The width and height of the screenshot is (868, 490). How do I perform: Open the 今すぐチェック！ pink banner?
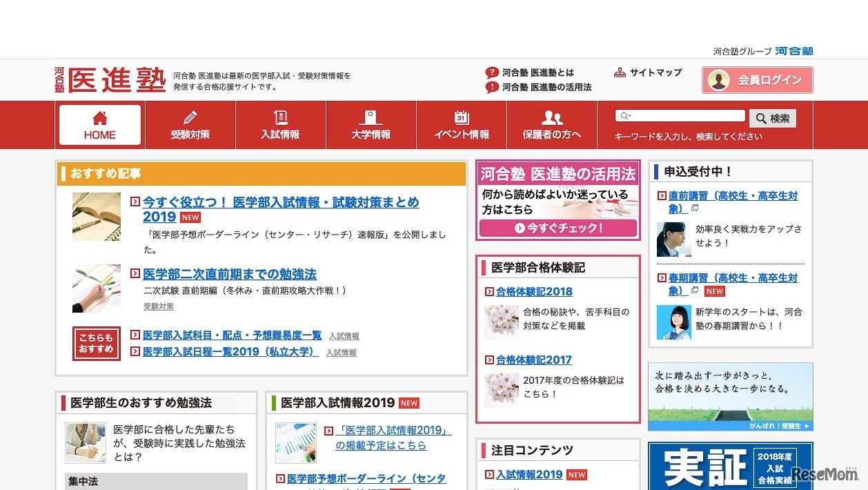coord(558,228)
